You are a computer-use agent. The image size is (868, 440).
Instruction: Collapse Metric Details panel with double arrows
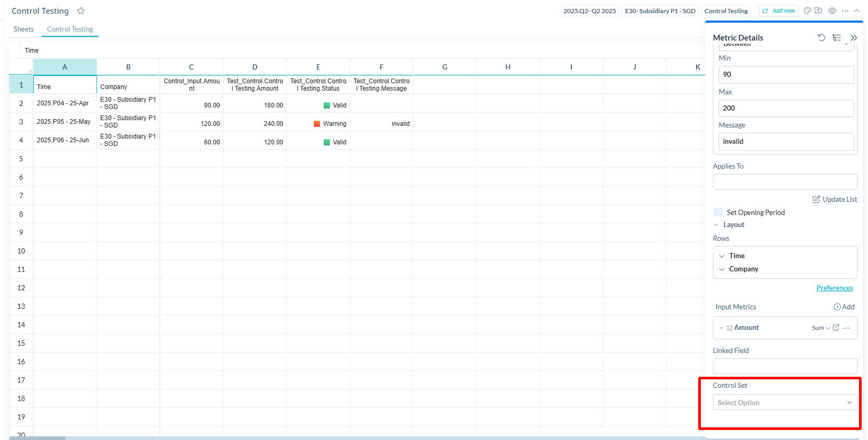pyautogui.click(x=854, y=38)
